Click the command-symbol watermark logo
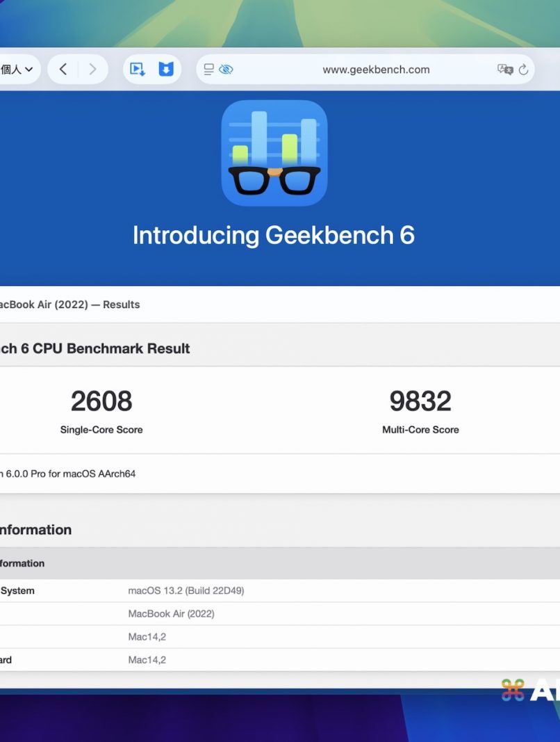Image resolution: width=560 pixels, height=742 pixels. [x=513, y=690]
